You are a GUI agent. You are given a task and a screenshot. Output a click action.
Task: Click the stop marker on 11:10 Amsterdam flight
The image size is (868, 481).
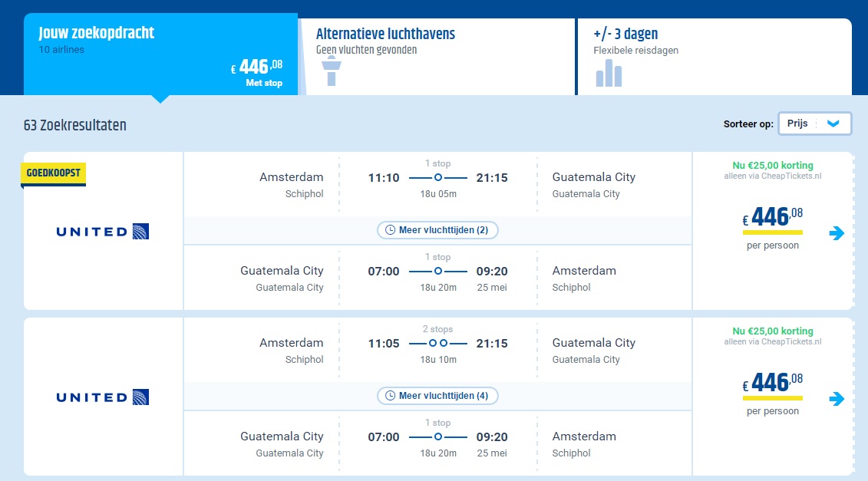pos(438,178)
